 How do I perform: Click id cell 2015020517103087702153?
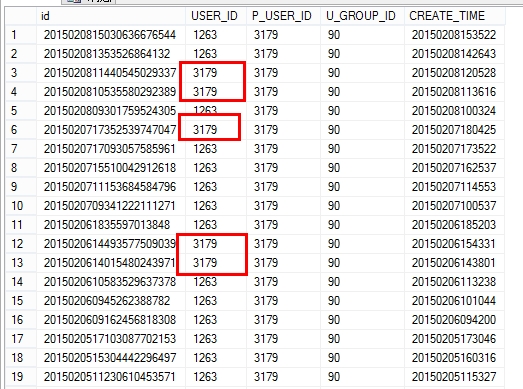(110, 339)
